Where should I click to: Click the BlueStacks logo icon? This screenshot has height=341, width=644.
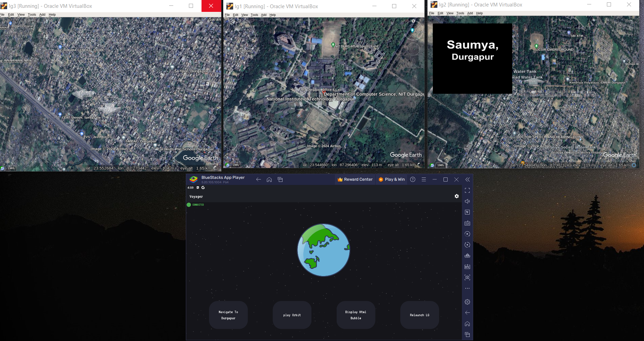pos(194,180)
